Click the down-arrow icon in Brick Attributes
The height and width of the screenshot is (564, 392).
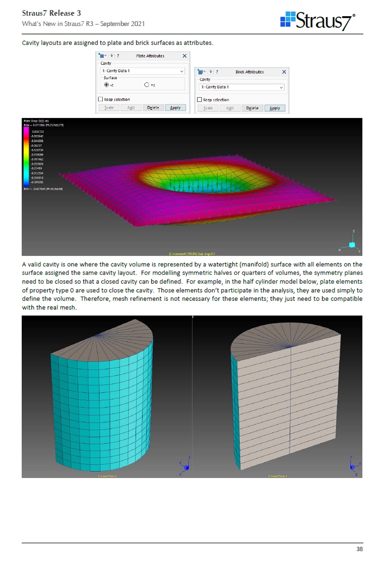(210, 72)
